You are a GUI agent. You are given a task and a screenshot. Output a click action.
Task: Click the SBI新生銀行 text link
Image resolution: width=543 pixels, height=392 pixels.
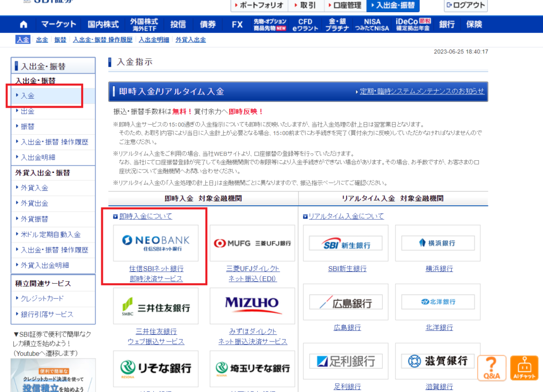point(347,269)
